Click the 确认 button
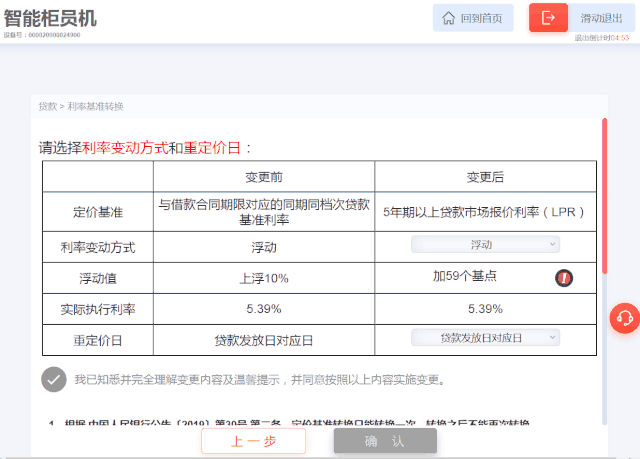 [385, 441]
